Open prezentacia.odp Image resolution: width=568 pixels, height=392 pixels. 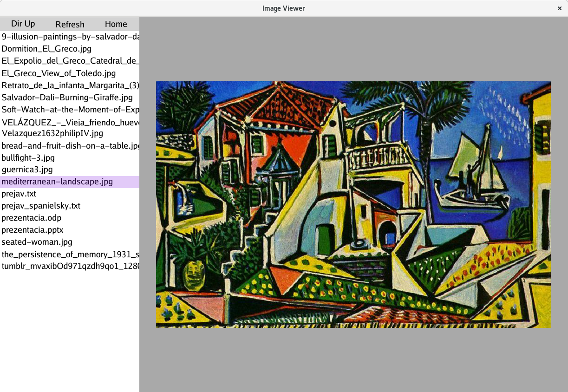click(x=31, y=217)
